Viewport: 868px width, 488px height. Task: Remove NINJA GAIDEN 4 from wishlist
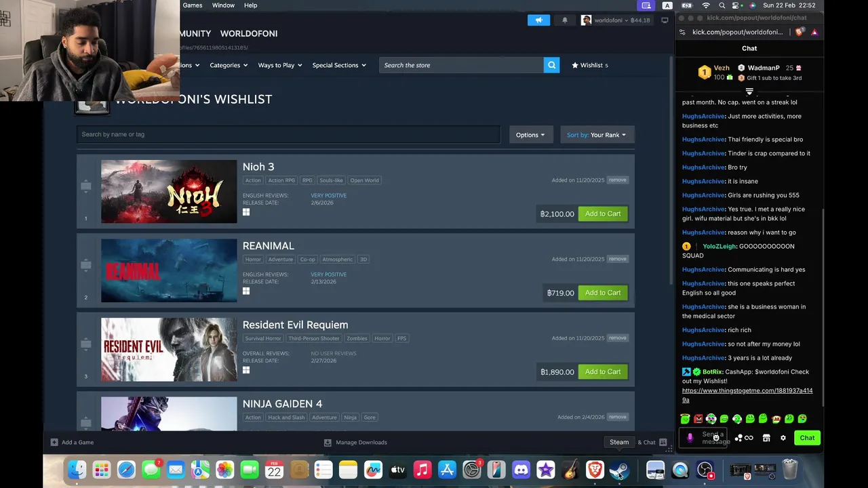pos(618,417)
